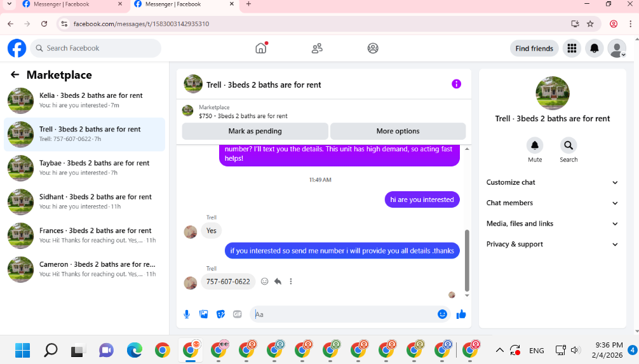
Task: Open Microsoft Edge from the taskbar
Action: click(x=134, y=350)
